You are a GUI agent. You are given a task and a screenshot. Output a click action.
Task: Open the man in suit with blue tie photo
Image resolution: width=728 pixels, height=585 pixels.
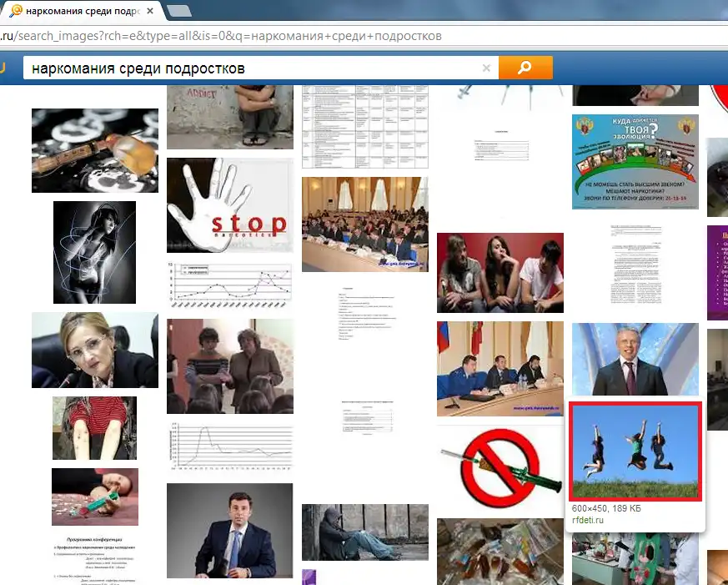click(229, 531)
